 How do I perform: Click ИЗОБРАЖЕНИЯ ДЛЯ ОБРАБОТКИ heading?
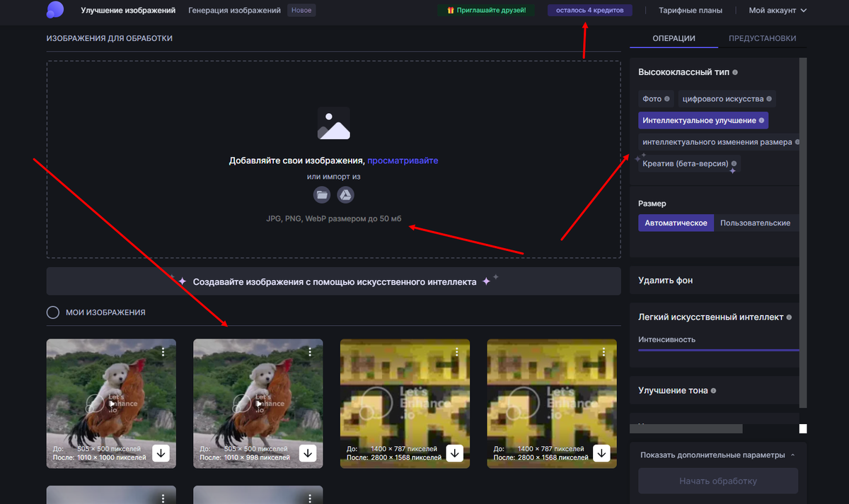point(110,38)
